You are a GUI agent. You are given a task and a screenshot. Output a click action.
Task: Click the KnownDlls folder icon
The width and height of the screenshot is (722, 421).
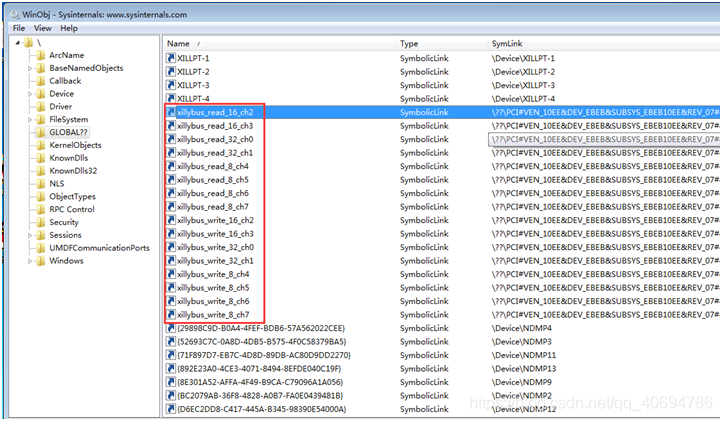pos(41,158)
